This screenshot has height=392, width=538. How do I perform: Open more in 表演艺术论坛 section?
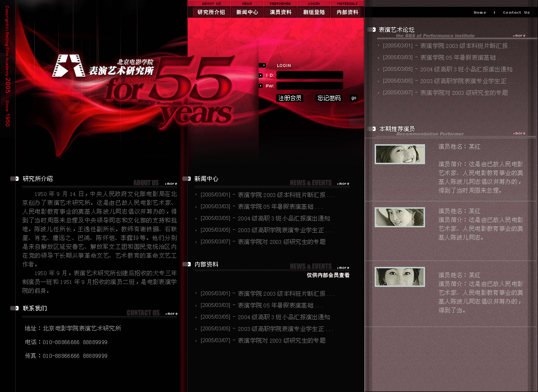[x=519, y=36]
